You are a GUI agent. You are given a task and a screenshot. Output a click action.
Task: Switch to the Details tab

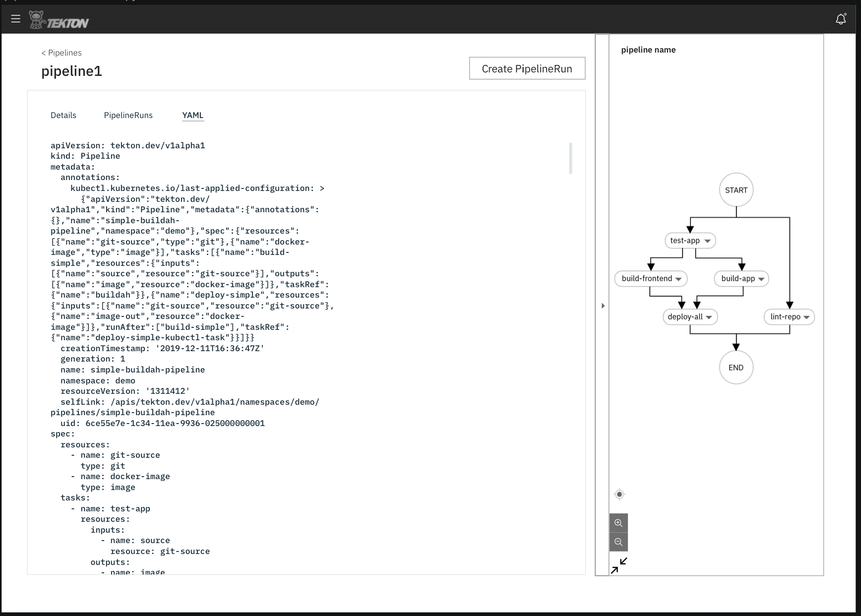(63, 115)
